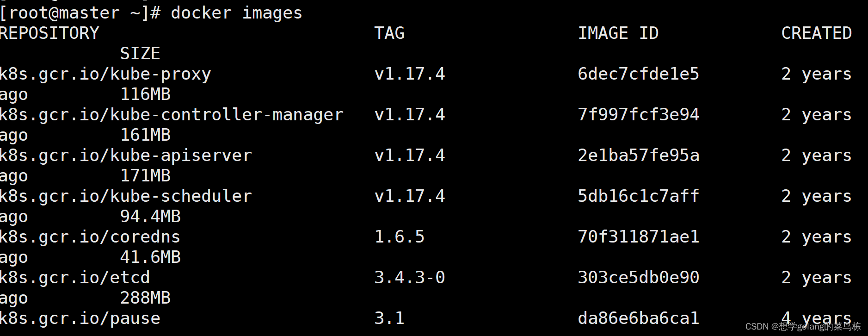The width and height of the screenshot is (868, 336).
Task: Click the TAG column header
Action: coord(389,33)
